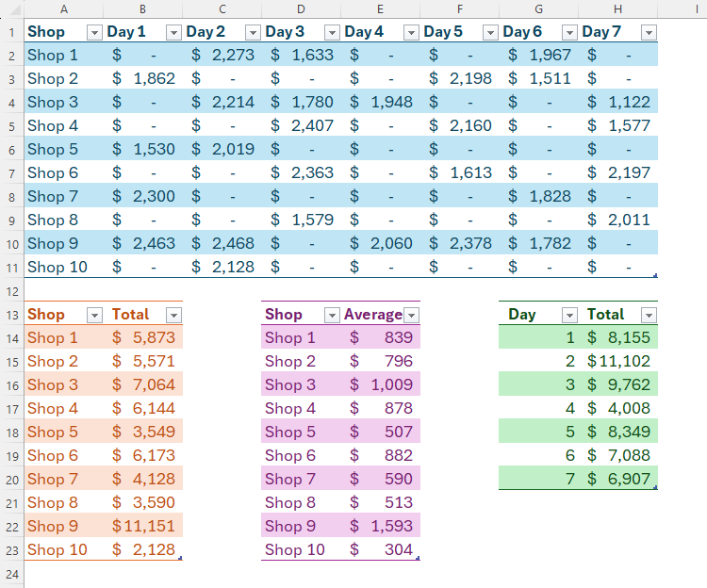Click the 1,593 average for Shop 9
Screen dimensions: 707x588
pos(380,526)
